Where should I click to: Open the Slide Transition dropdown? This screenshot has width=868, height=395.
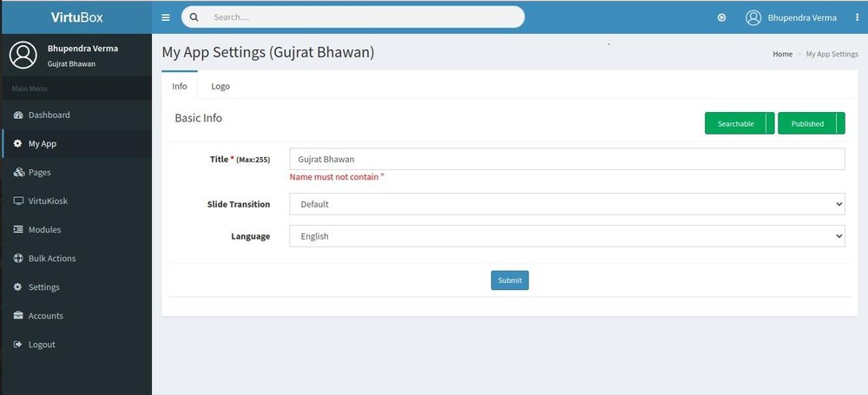click(x=567, y=204)
